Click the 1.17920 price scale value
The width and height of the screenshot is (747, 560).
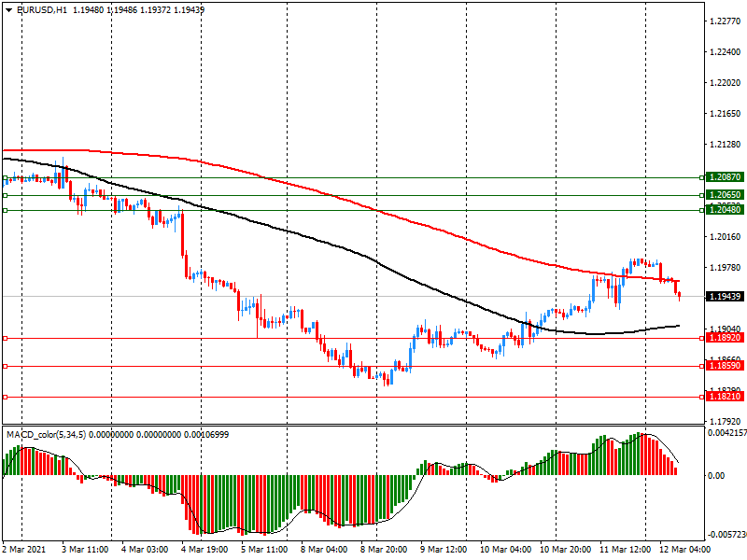click(x=726, y=422)
